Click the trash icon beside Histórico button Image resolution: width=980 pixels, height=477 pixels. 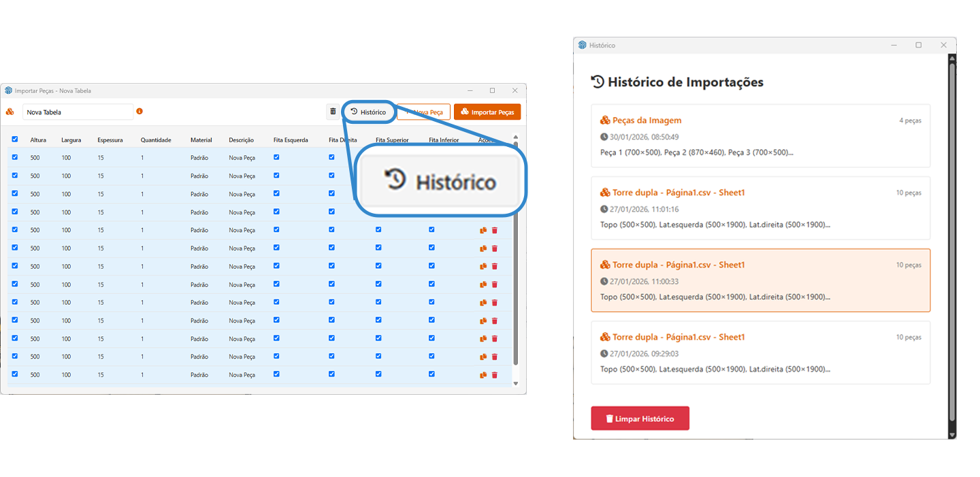[333, 112]
